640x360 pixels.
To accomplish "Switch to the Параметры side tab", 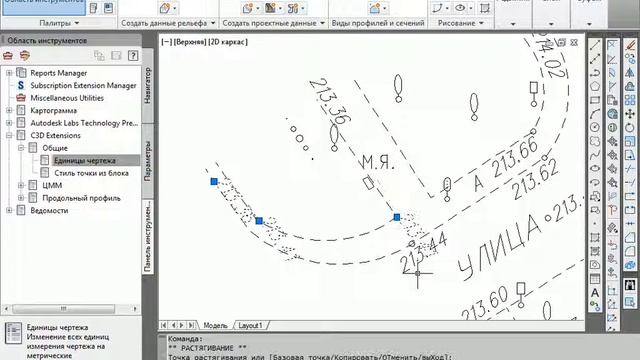I will point(148,161).
